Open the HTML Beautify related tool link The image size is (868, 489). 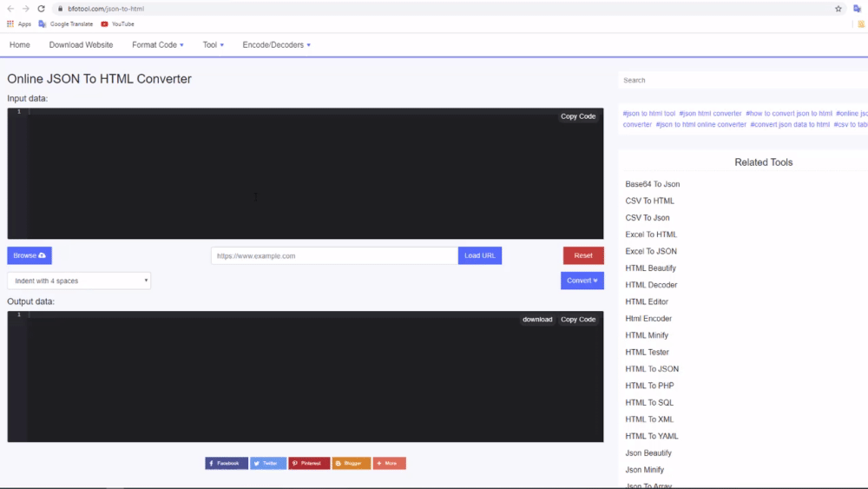coord(650,268)
